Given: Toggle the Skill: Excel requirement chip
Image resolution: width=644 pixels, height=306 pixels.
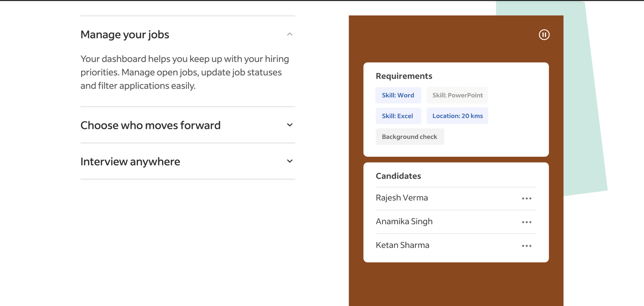Looking at the screenshot, I should click(398, 116).
